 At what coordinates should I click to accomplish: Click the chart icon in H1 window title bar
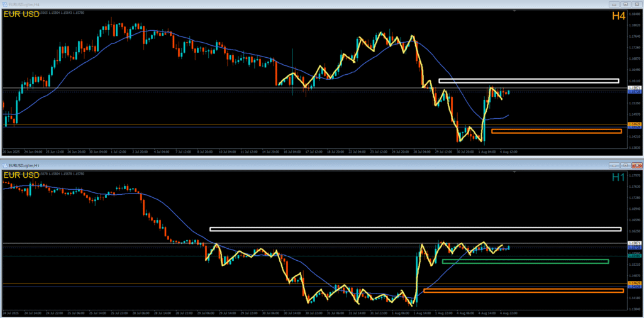pyautogui.click(x=5, y=165)
